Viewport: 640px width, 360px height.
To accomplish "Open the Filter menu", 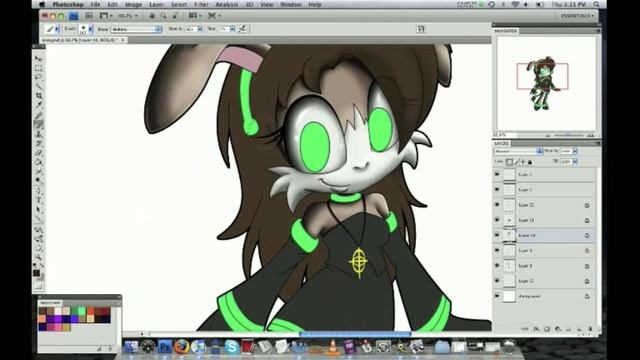I will [x=201, y=4].
